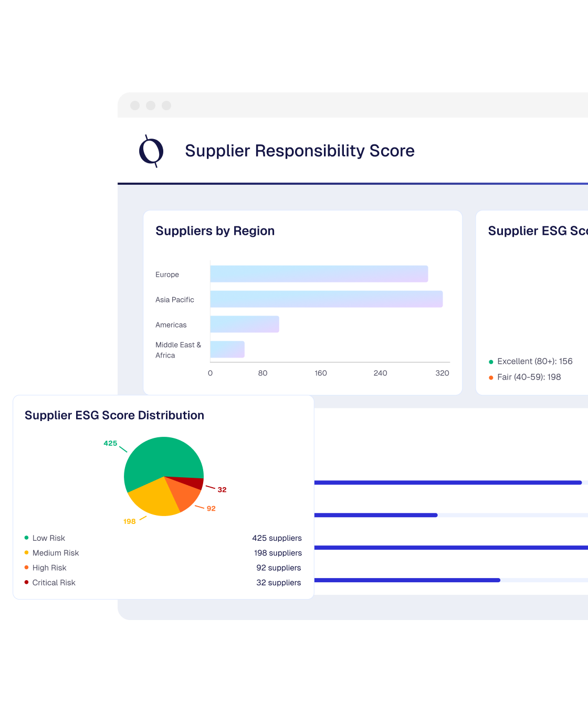Click the topmost blue progress bar
The width and height of the screenshot is (588, 714).
point(447,482)
